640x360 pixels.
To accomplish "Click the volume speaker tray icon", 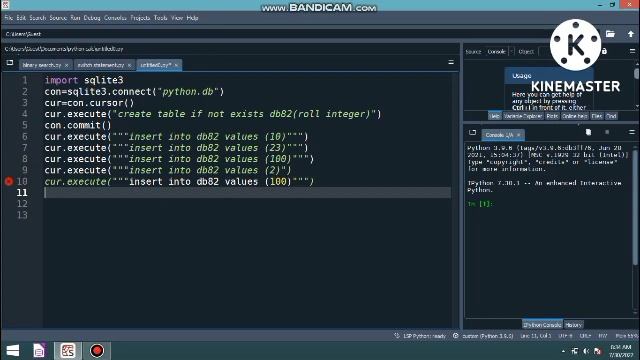I will coord(586,351).
